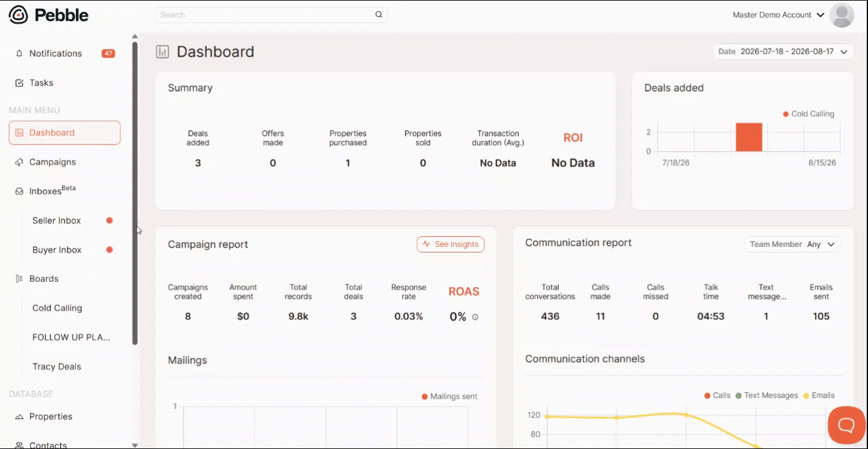Expand the Date range dropdown
The width and height of the screenshot is (868, 449).
coord(783,52)
